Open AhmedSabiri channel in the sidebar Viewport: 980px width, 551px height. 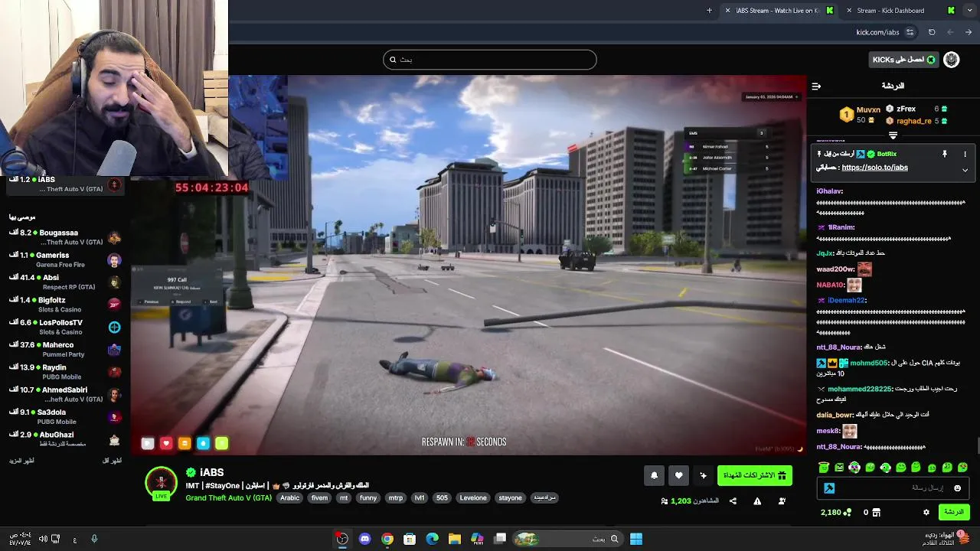[x=65, y=394]
